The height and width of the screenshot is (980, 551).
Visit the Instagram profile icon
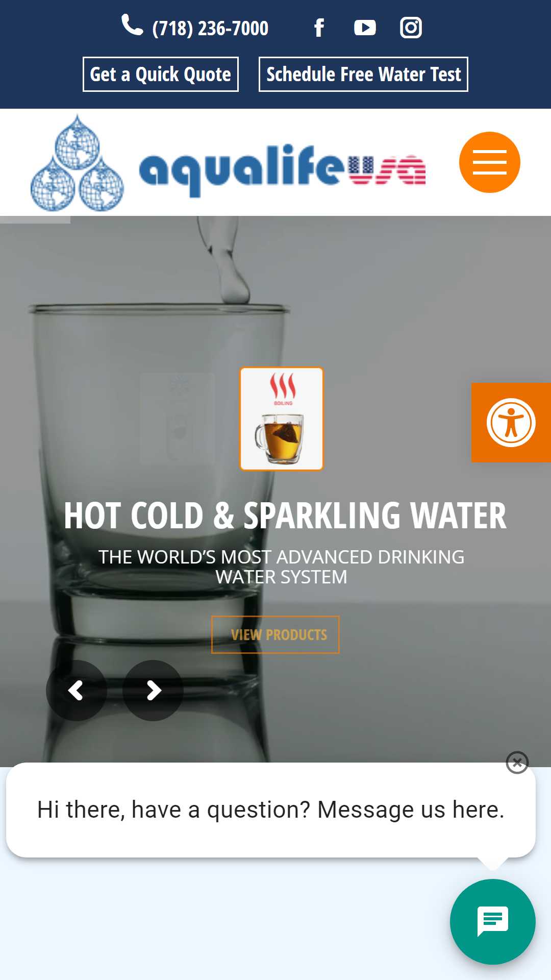point(411,28)
